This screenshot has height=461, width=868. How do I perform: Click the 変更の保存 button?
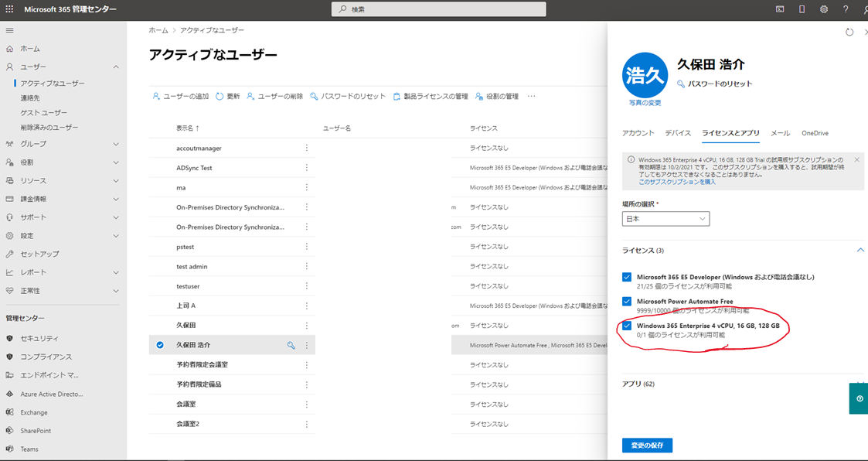[646, 445]
